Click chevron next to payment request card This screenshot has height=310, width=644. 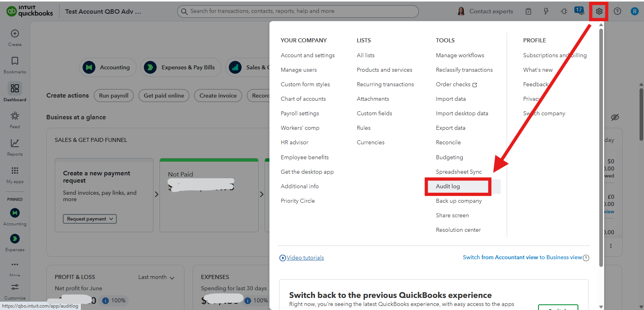[157, 194]
